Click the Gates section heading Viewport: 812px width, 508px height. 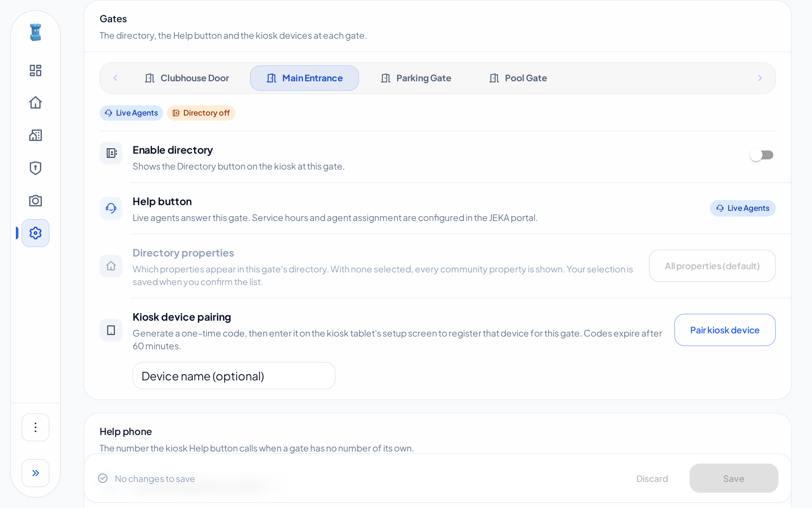[x=113, y=19]
